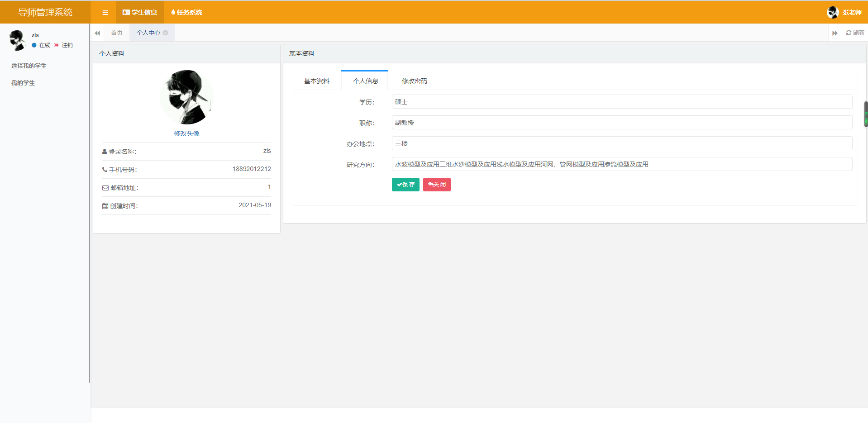Click the 张老师 username in header

pos(852,13)
